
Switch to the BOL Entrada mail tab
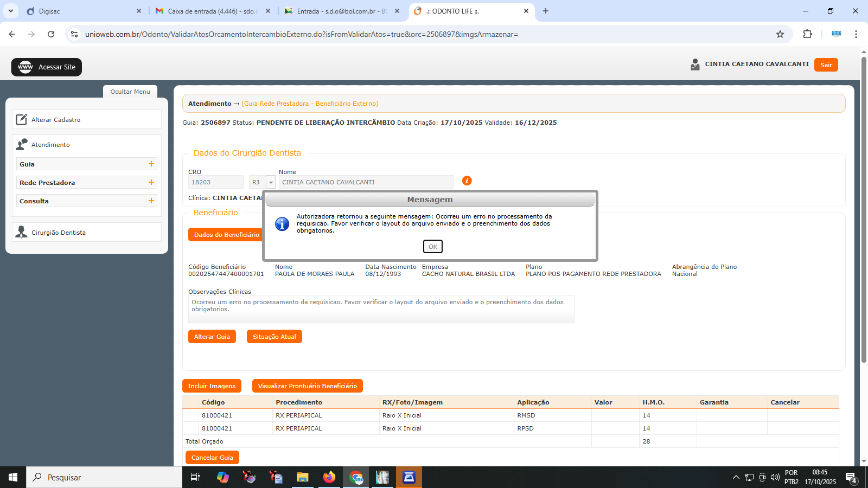coord(342,11)
